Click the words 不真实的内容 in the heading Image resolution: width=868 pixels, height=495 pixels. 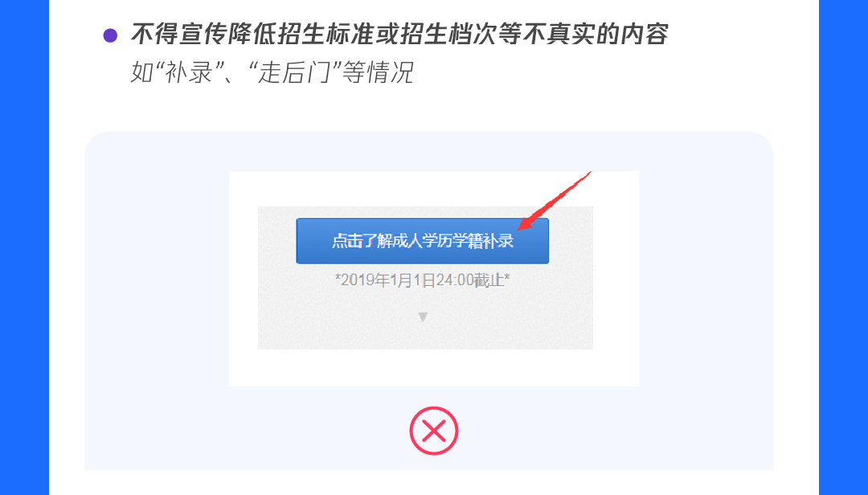pyautogui.click(x=596, y=35)
